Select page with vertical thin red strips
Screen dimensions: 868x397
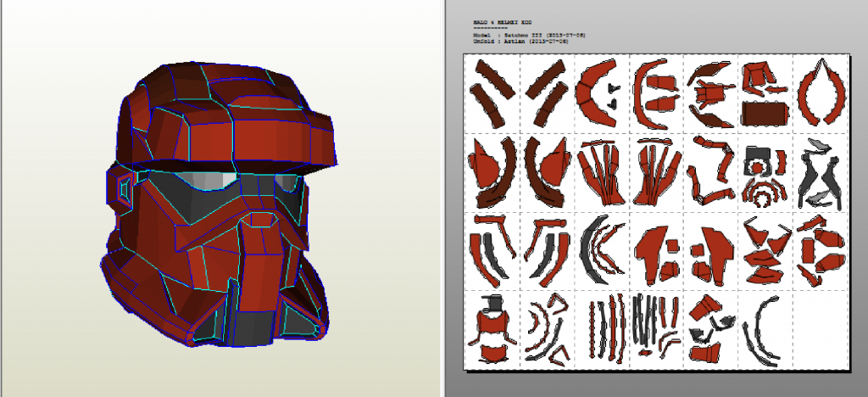(602, 329)
